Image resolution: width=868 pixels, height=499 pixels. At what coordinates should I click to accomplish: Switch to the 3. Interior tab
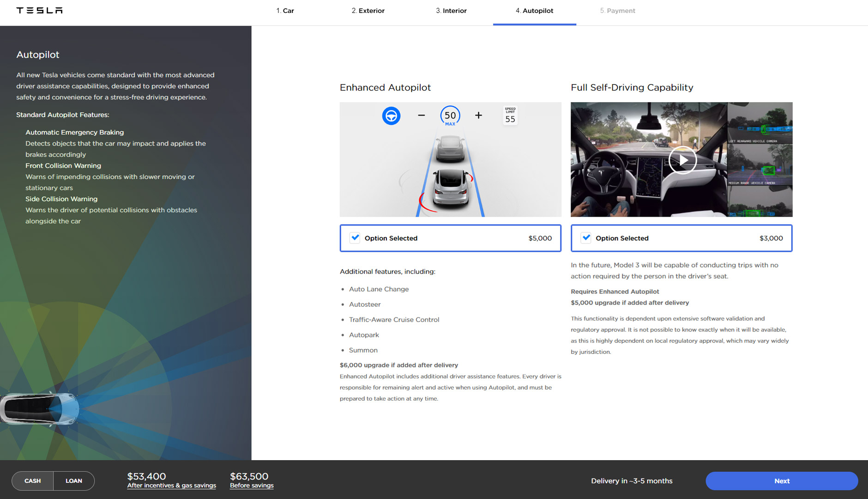451,11
